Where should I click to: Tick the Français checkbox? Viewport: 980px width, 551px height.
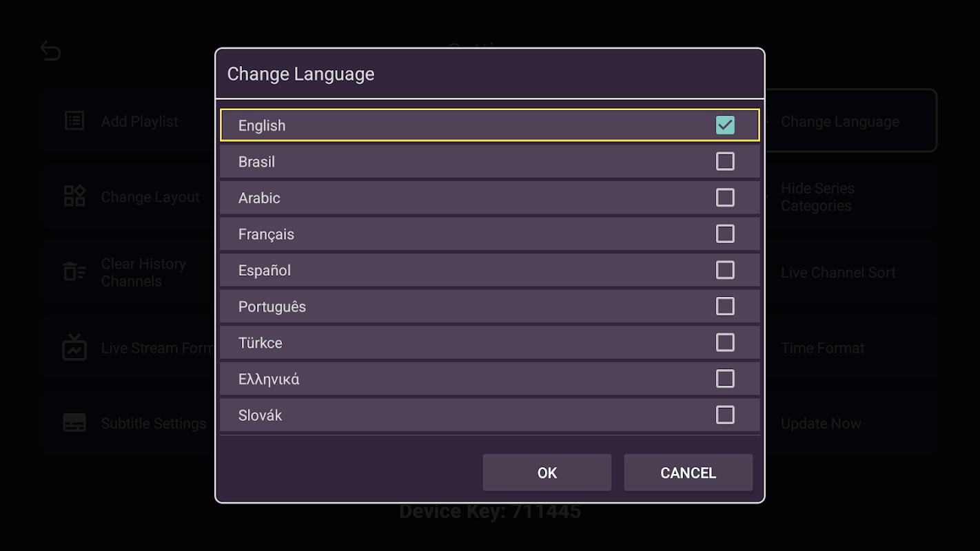click(x=725, y=233)
